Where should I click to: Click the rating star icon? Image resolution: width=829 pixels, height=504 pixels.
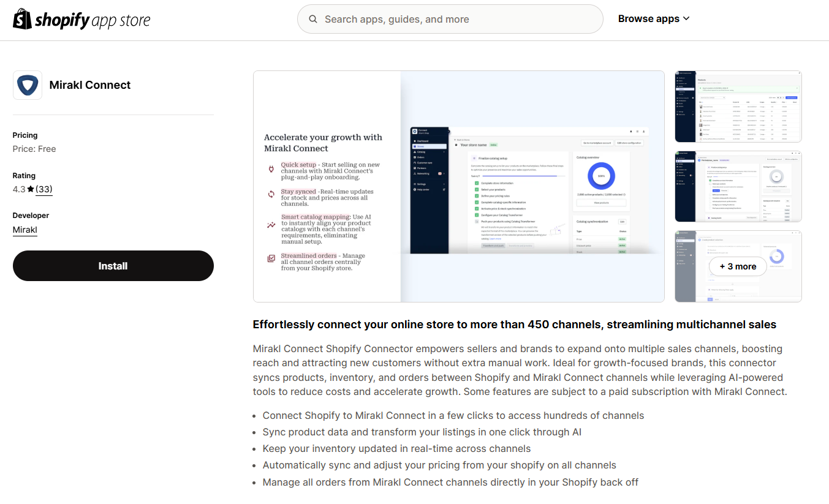click(x=31, y=189)
